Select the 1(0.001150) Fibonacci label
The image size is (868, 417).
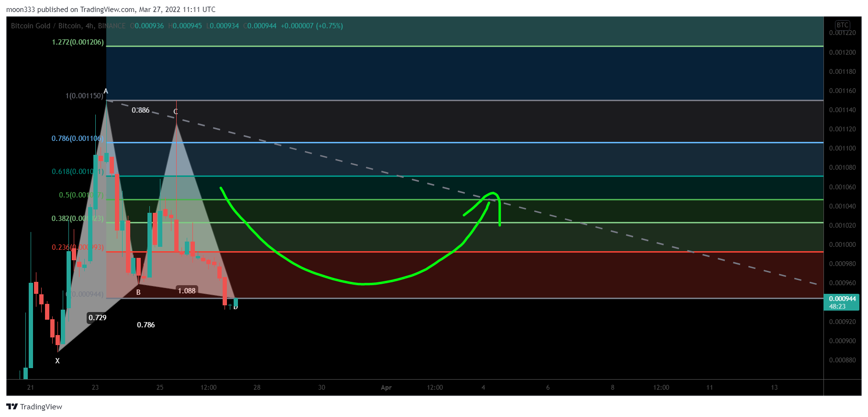tap(84, 96)
